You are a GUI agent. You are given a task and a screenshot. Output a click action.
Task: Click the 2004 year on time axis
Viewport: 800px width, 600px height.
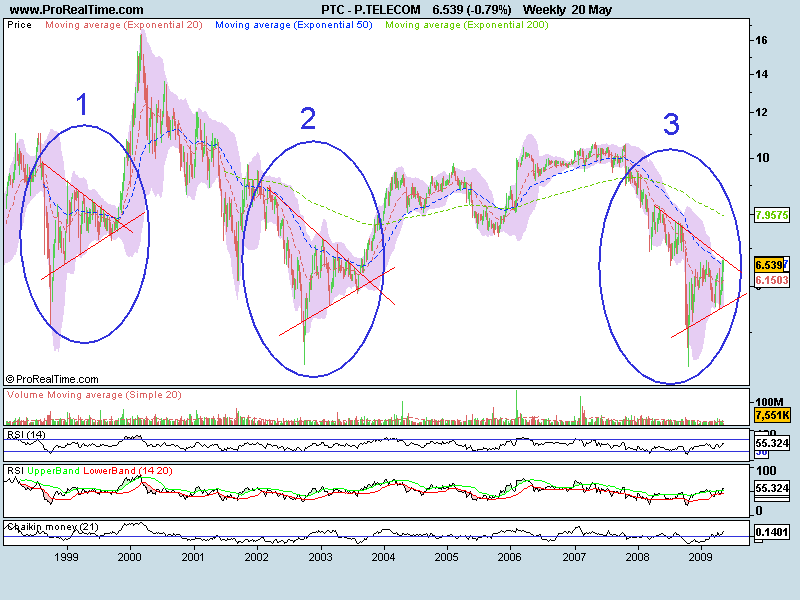point(383,557)
